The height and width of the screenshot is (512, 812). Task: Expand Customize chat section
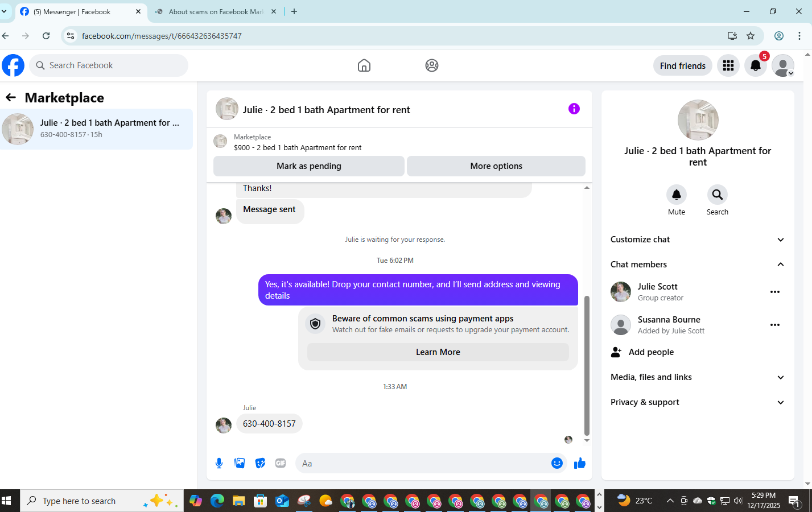point(698,240)
